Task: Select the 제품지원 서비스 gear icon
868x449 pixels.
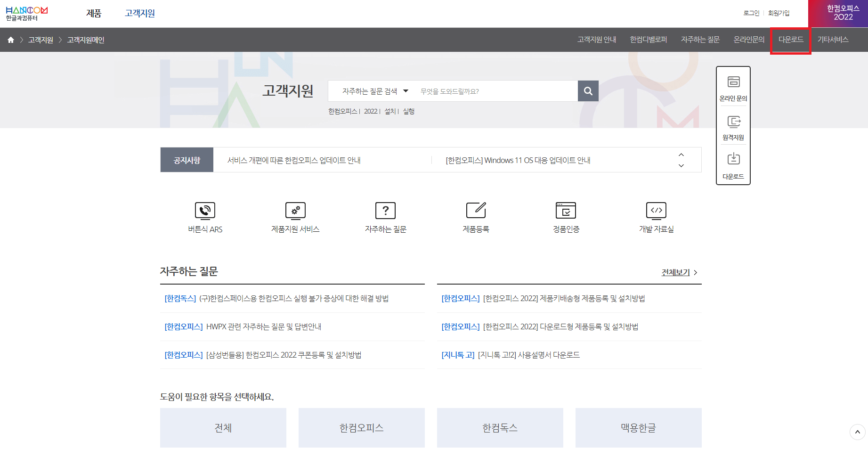Action: 295,211
